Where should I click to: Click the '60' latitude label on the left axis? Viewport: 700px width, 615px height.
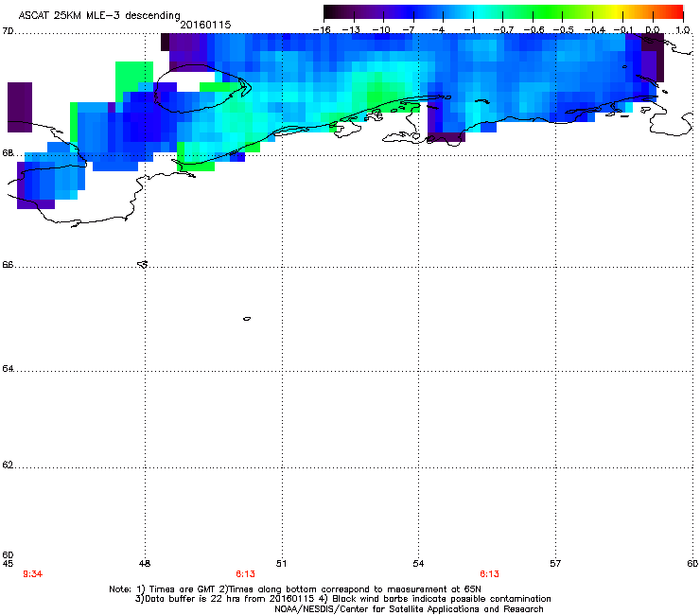coord(8,555)
